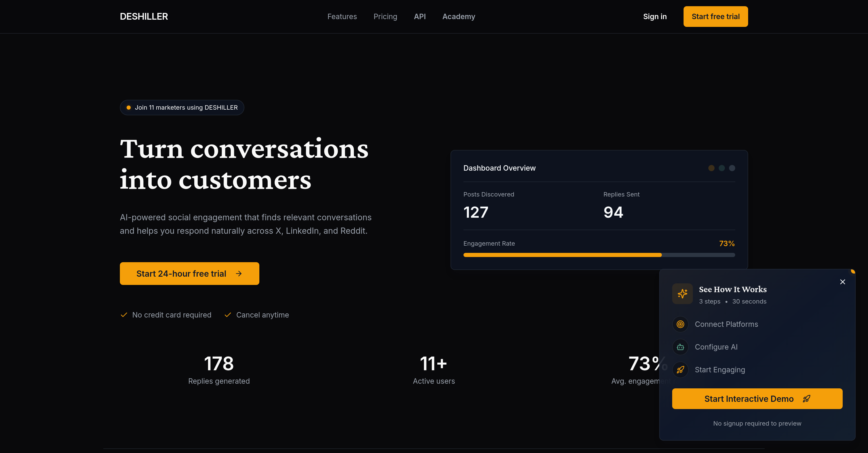Select the Connect Platforms target icon
868x453 pixels.
click(x=680, y=324)
